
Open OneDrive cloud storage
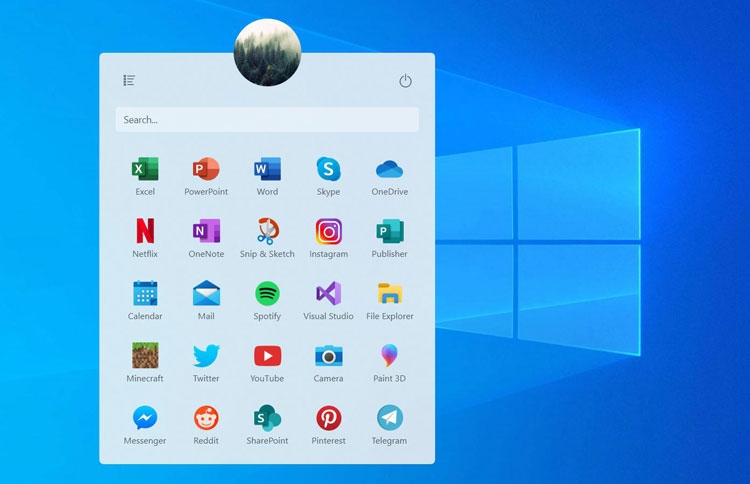click(x=389, y=170)
